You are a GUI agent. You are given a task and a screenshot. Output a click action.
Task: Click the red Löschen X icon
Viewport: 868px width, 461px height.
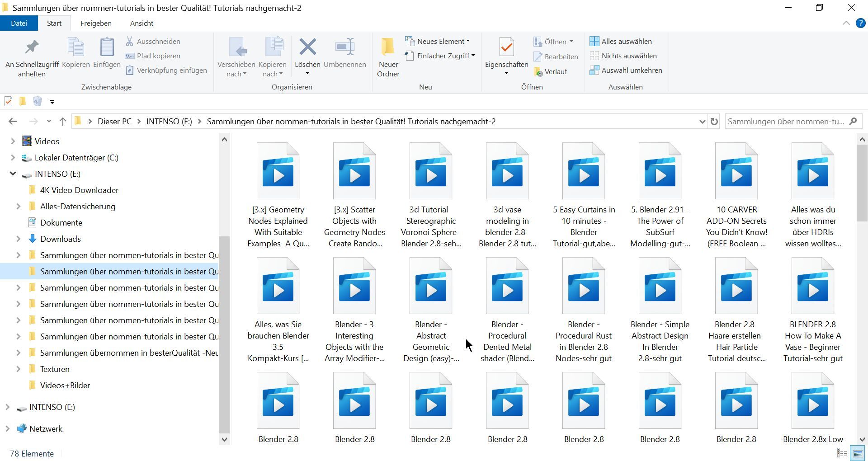point(307,47)
